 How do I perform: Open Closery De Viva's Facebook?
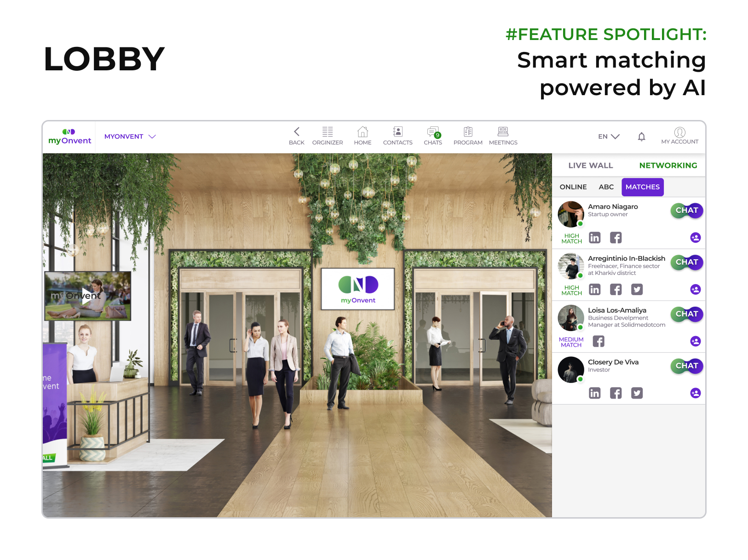pyautogui.click(x=616, y=393)
